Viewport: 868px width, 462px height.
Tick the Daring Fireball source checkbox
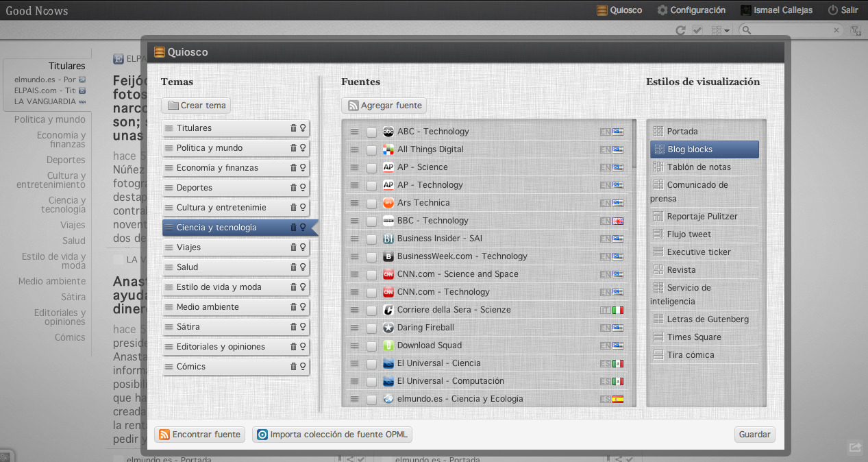coord(371,328)
